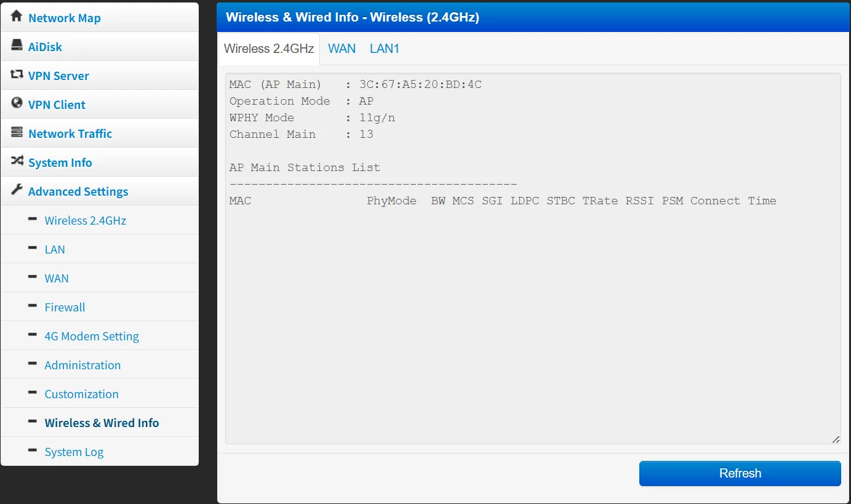Click the RSSI column header text
851x504 pixels.
tap(639, 201)
